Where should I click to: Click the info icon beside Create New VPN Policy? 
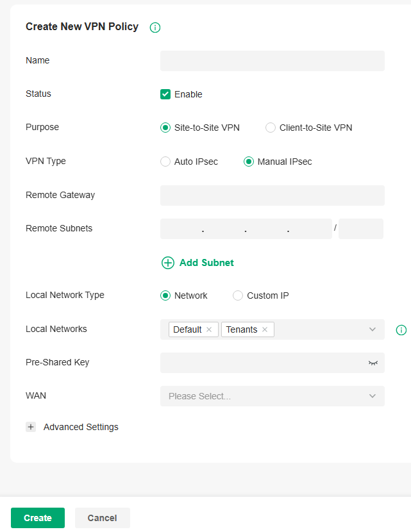(x=155, y=28)
